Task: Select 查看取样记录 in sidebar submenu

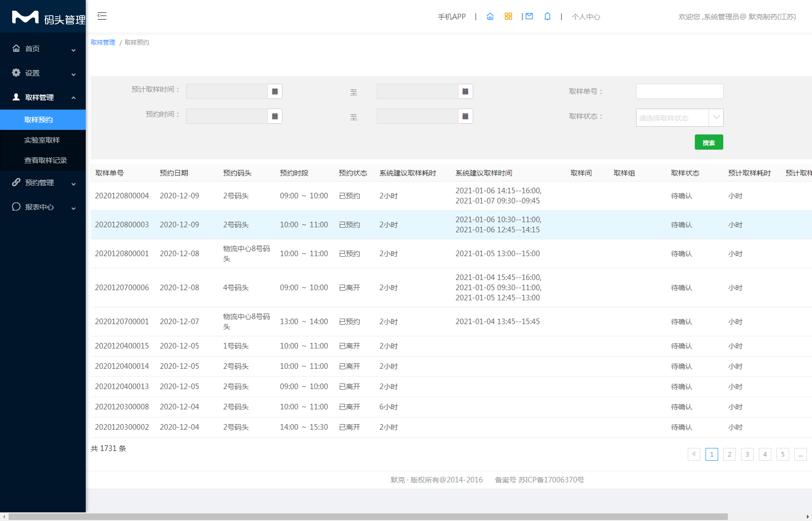Action: tap(43, 160)
